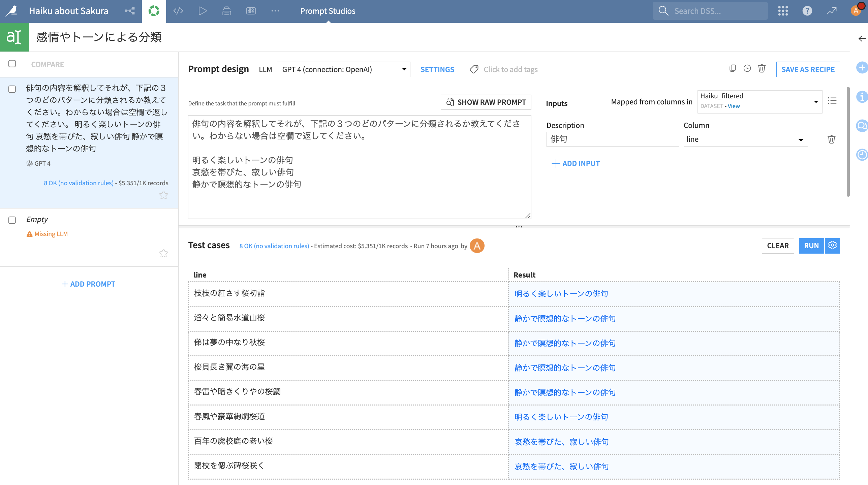Click the ADD PROMPT link

click(x=89, y=284)
